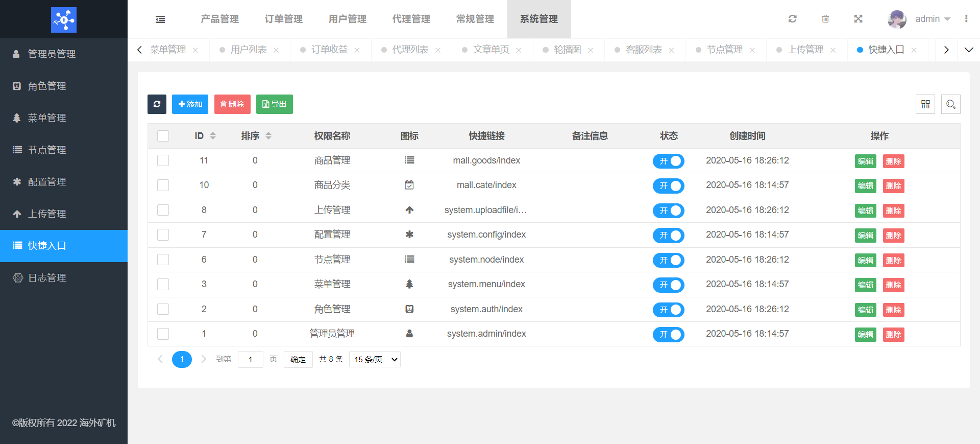Toggle status switch for 菜单管理 row
Screen dimensions: 980x444
click(x=669, y=285)
